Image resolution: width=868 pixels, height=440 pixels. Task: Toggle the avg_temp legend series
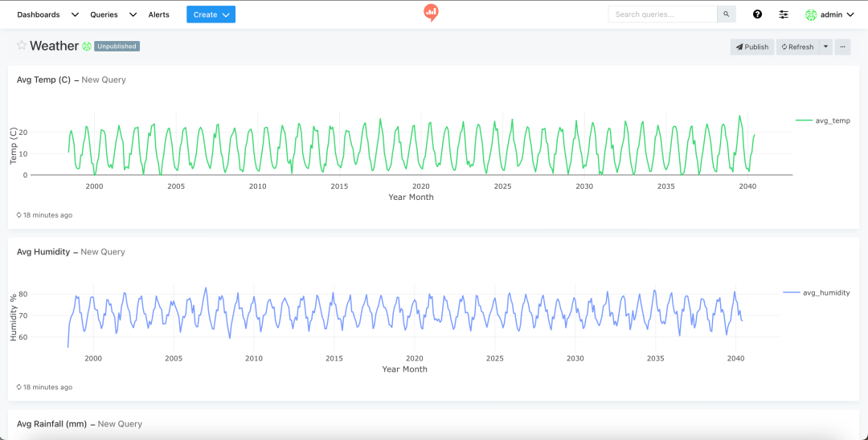[x=823, y=120]
